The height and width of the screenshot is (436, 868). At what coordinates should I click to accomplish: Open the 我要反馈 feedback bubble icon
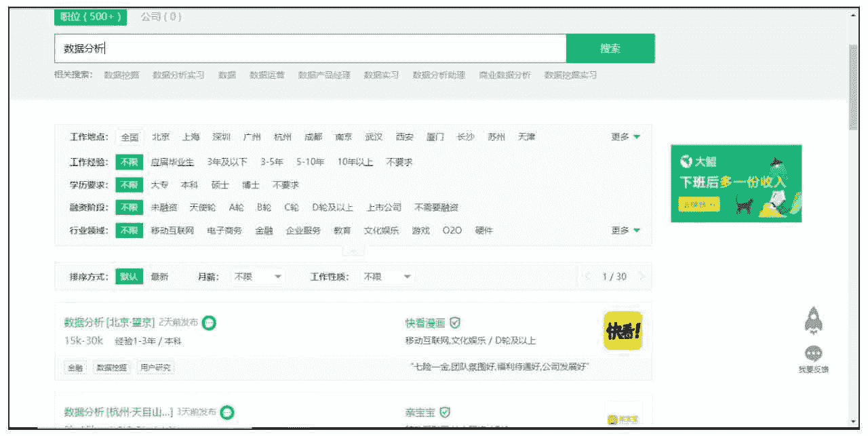tap(813, 354)
